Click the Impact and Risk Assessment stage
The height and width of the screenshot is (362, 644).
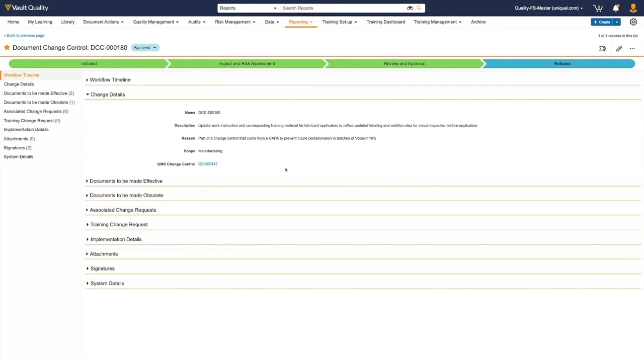pos(247,63)
